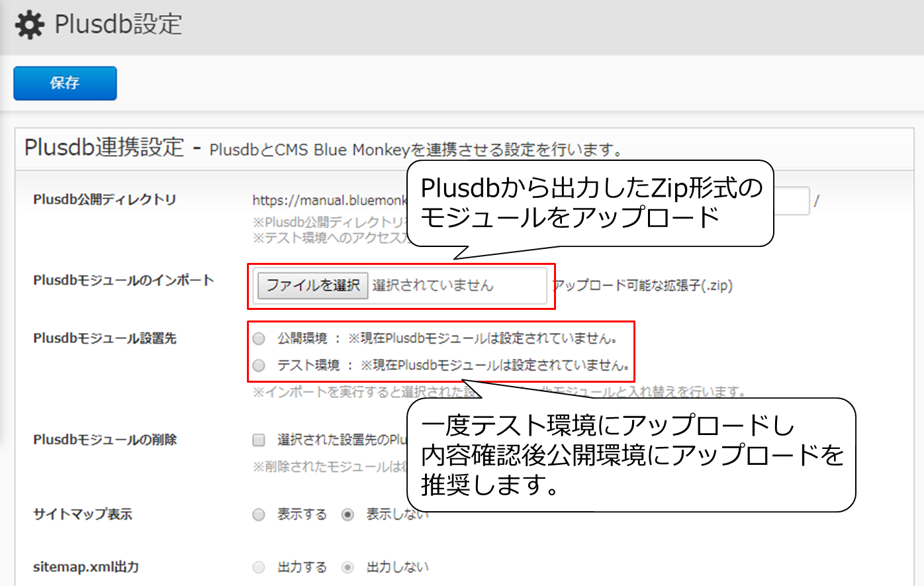
Task: Click the Plusdbモジュールのインポート label
Action: [x=124, y=280]
